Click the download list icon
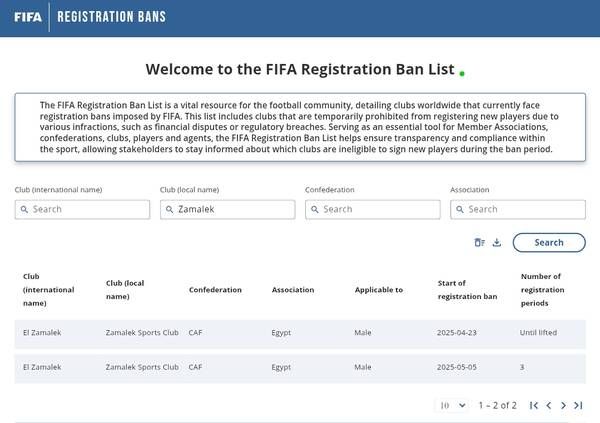Viewport: 600px width, 423px height. [x=497, y=242]
